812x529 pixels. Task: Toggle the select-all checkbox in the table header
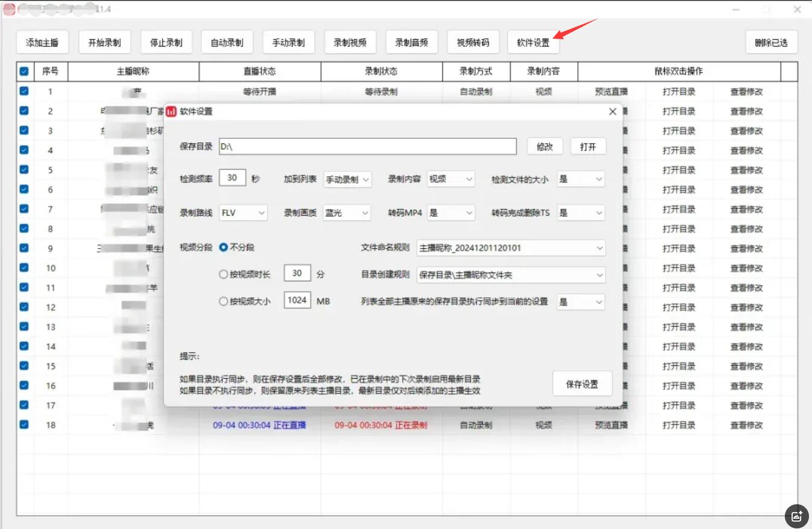pos(24,71)
